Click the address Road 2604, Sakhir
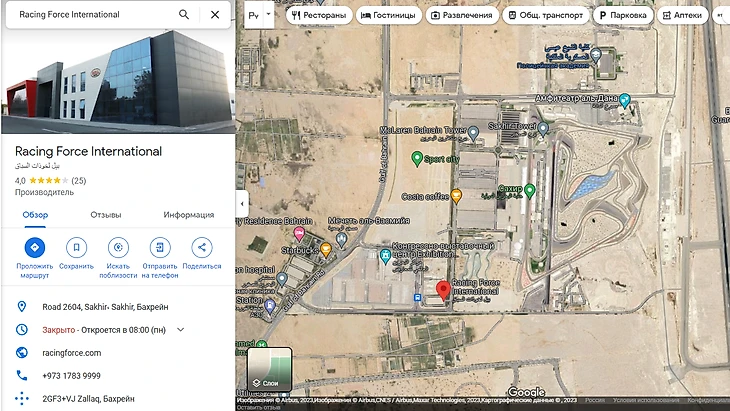Screen dimensions: 730x411 coord(105,307)
